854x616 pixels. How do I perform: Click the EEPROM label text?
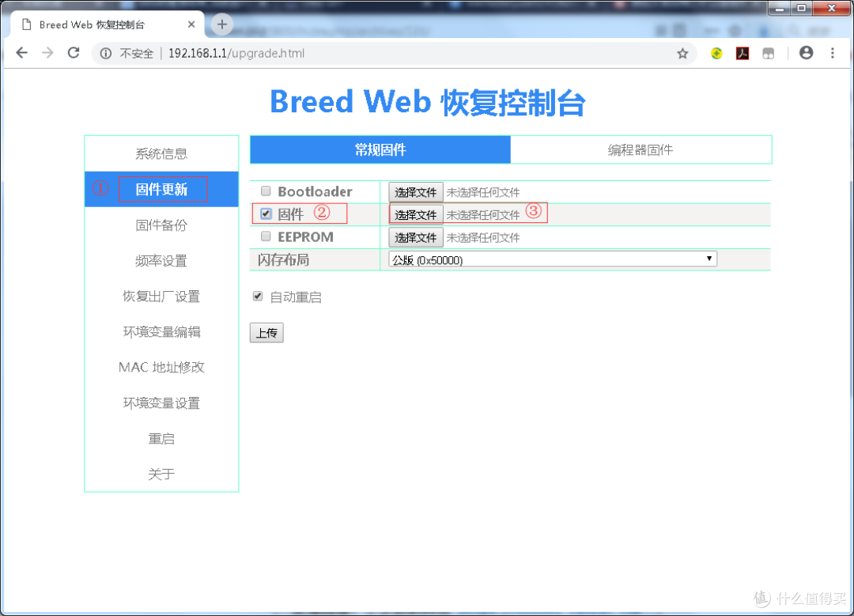pyautogui.click(x=305, y=237)
